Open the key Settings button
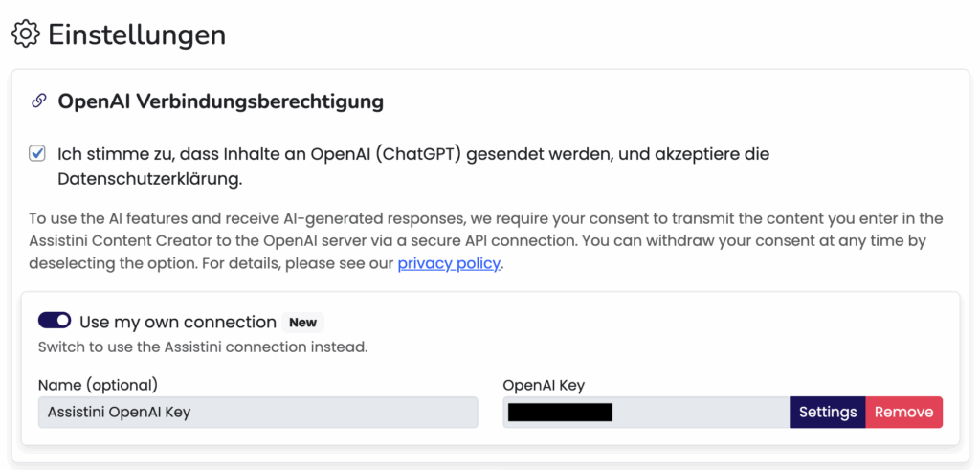The width and height of the screenshot is (980, 470). [827, 412]
